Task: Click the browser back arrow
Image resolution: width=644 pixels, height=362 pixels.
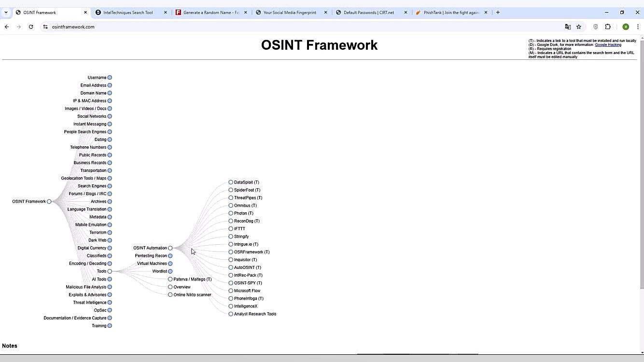Action: (7, 27)
